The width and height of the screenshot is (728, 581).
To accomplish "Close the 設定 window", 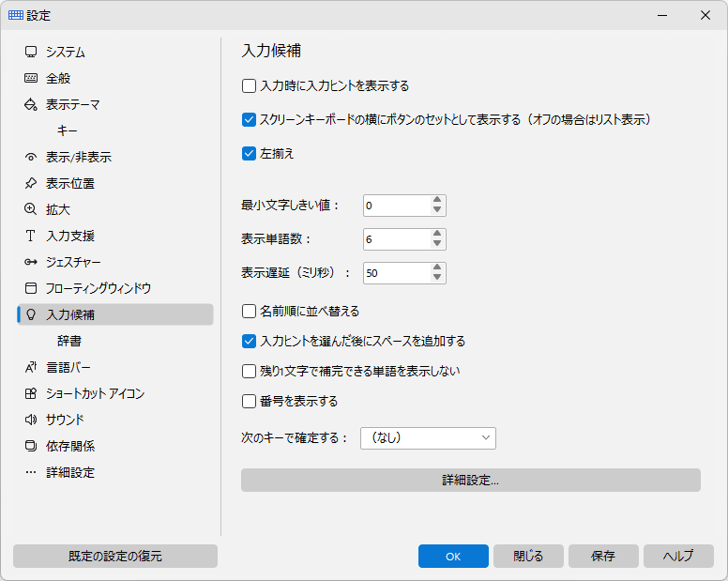I will [x=705, y=15].
